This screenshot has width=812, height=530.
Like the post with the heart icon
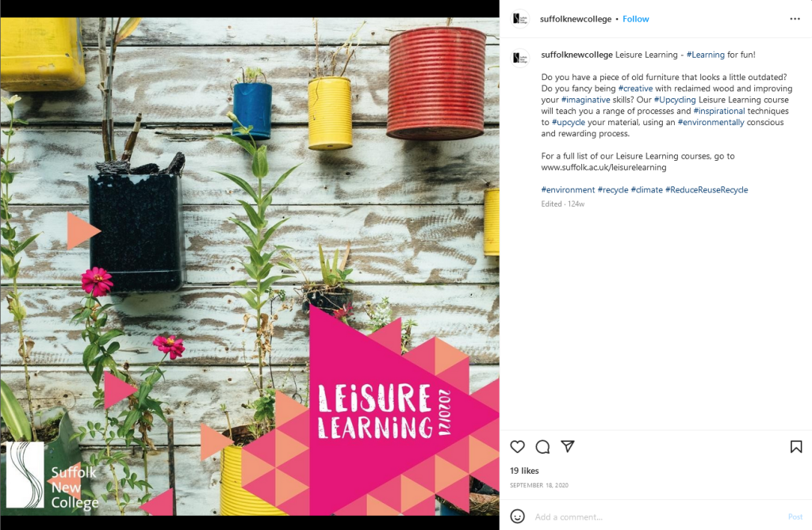click(517, 447)
